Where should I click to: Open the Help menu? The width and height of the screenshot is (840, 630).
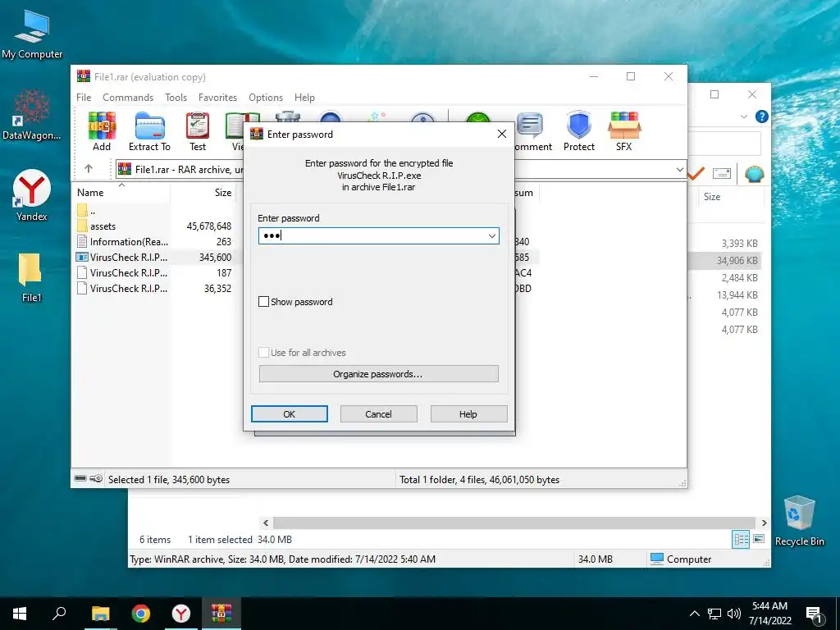(x=304, y=98)
